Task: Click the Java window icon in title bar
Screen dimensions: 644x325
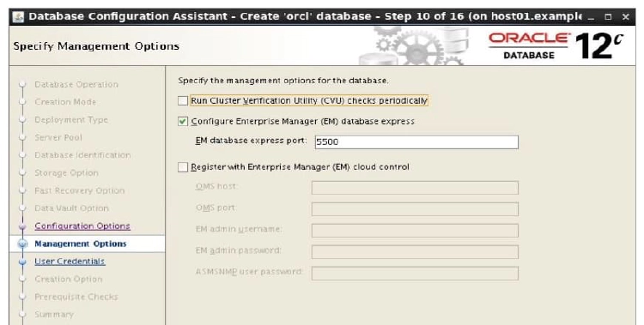Action: pos(18,17)
